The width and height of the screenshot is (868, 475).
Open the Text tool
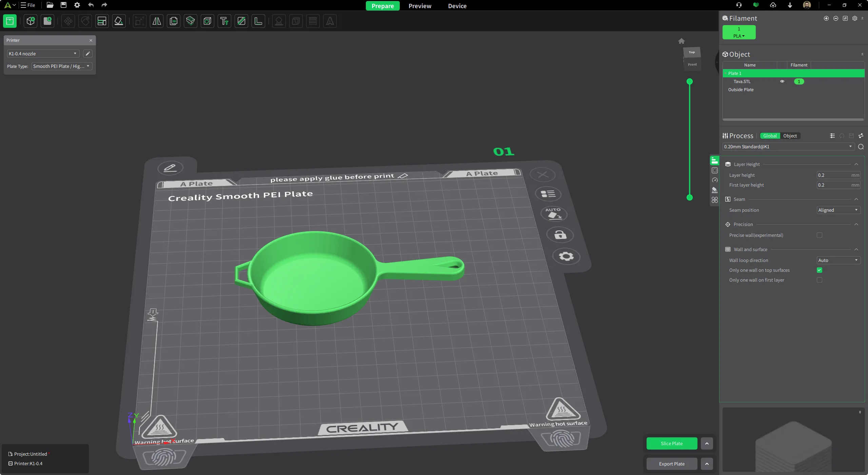click(x=224, y=21)
